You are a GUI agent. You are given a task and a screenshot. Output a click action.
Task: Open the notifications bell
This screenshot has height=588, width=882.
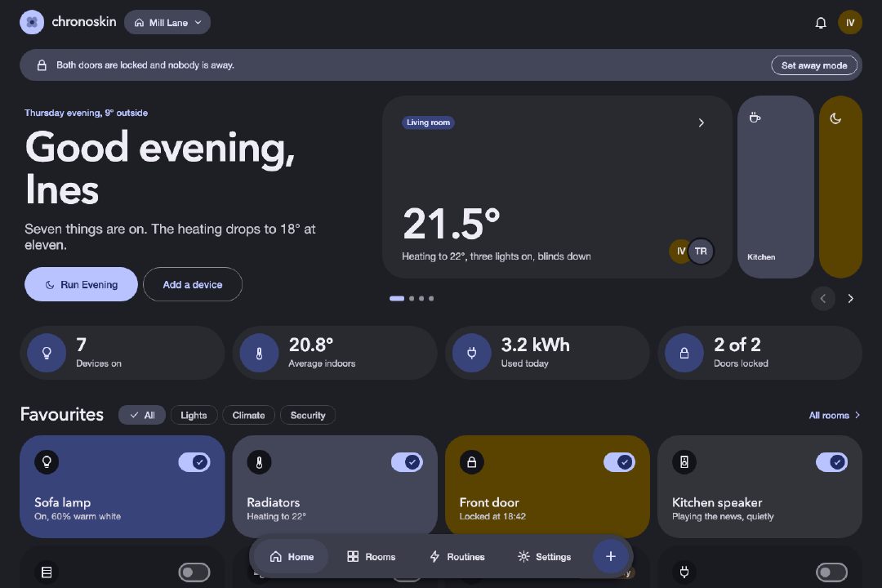tap(821, 23)
